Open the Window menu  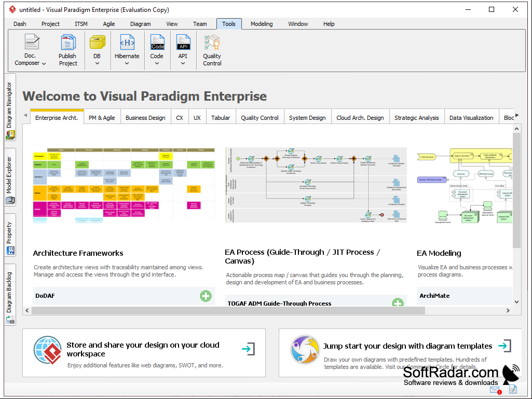click(298, 24)
